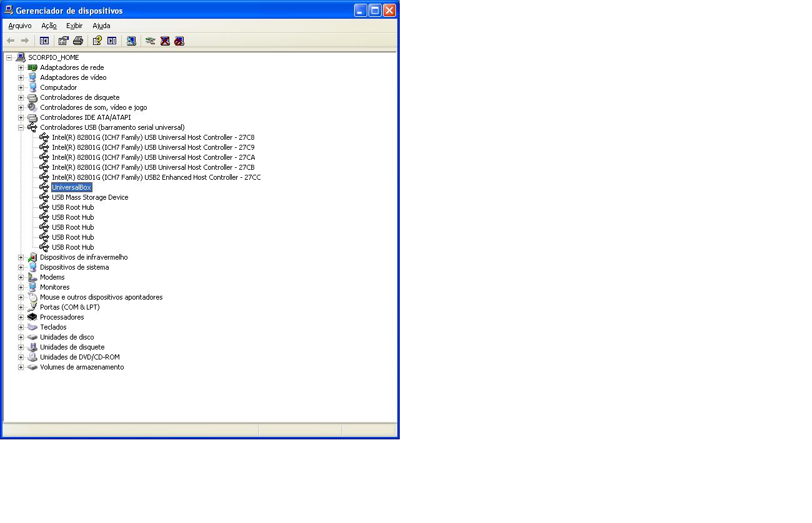Screen dimensions: 812x523
Task: Open the Arquivo menu
Action: (x=20, y=26)
